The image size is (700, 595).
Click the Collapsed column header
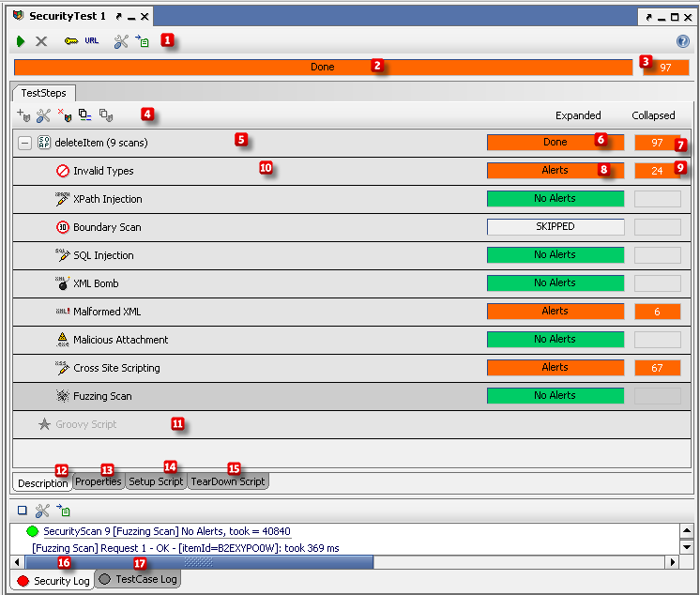[x=653, y=115]
